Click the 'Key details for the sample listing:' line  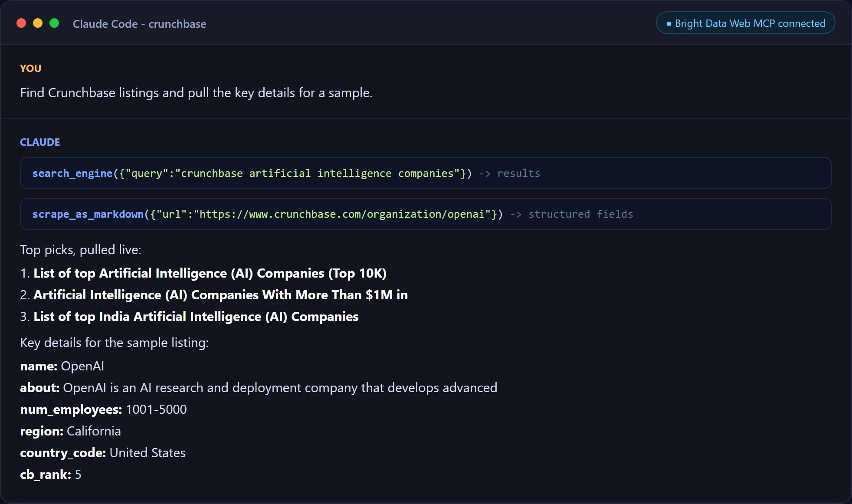[x=115, y=343]
